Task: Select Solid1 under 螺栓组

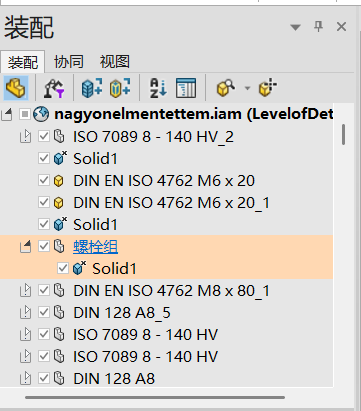Action: click(114, 269)
